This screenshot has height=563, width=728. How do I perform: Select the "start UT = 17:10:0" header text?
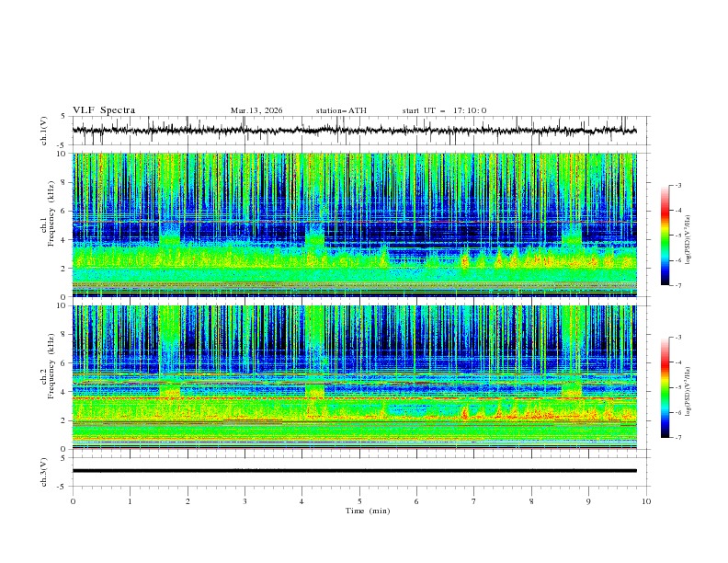point(444,110)
